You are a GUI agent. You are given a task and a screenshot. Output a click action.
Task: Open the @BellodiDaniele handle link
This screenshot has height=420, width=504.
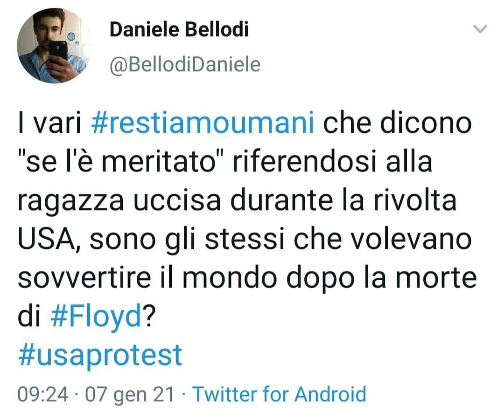pos(184,64)
